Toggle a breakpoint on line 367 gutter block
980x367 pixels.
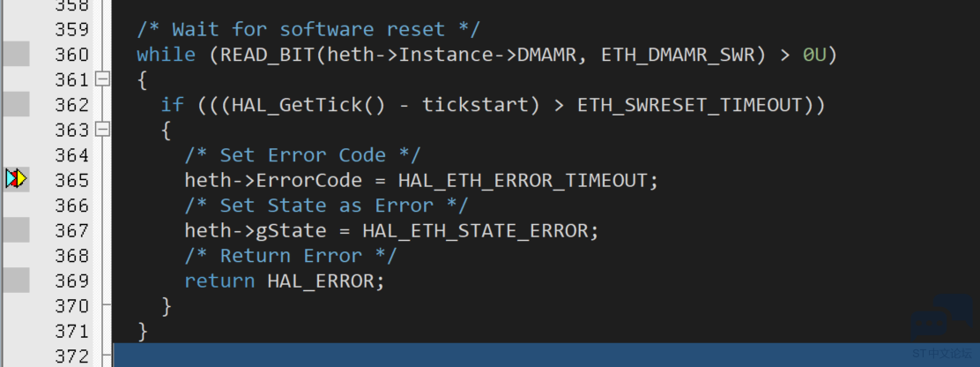[x=16, y=230]
